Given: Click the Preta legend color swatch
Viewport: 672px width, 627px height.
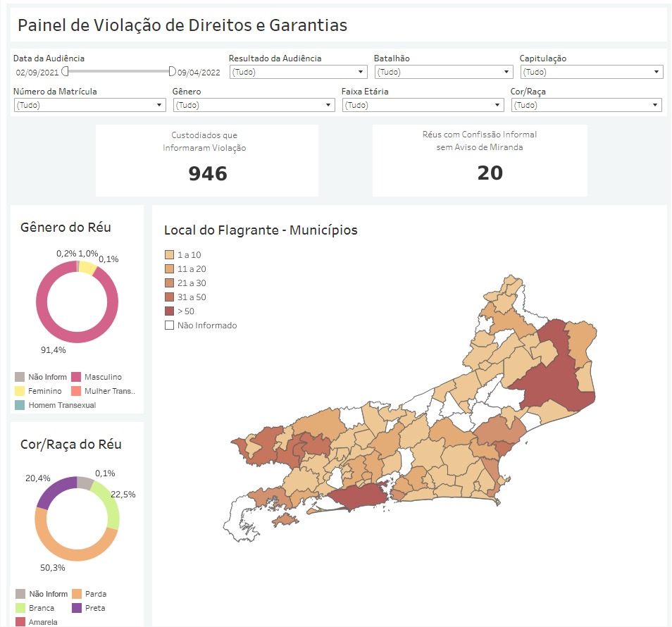Looking at the screenshot, I should tap(75, 608).
